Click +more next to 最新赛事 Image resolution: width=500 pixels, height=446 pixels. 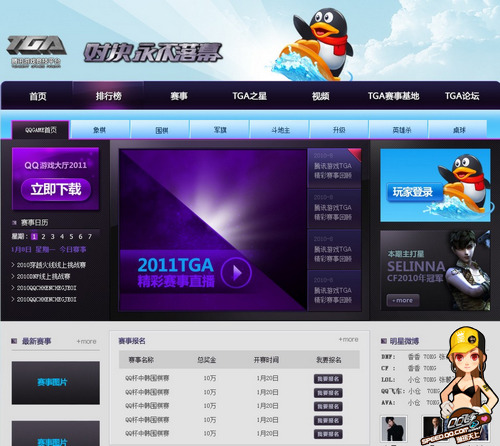86,341
